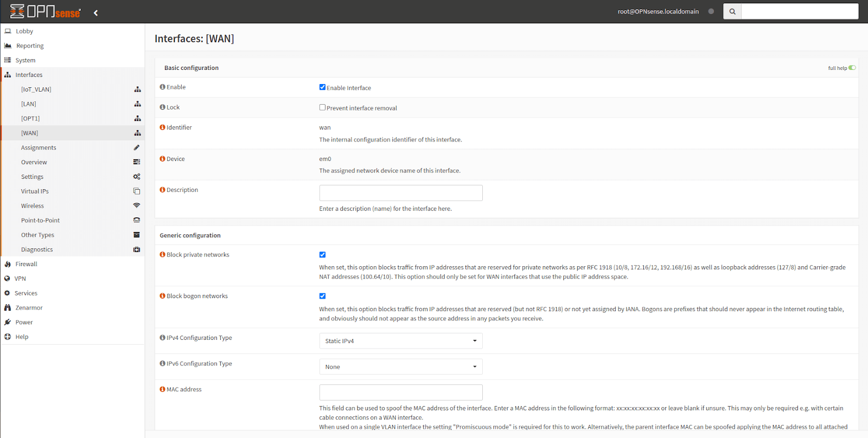Click into the MAC address field

click(401, 392)
